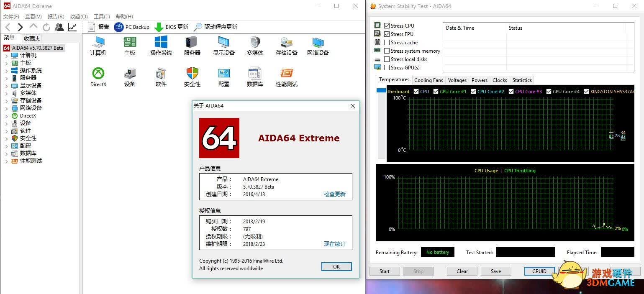Open the DirectX category icon
Viewport: 644px width, 294px height.
pos(98,74)
